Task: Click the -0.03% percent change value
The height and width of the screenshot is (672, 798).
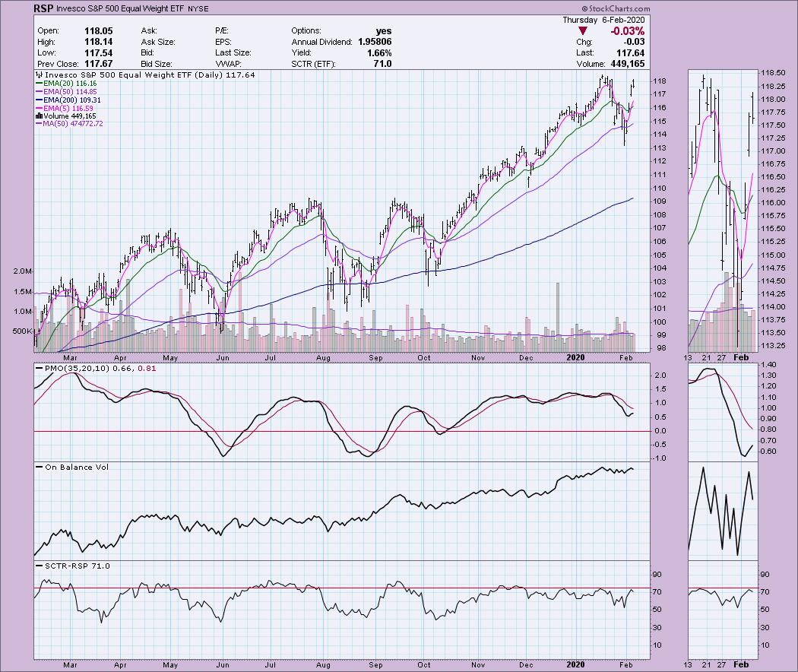Action: [628, 31]
